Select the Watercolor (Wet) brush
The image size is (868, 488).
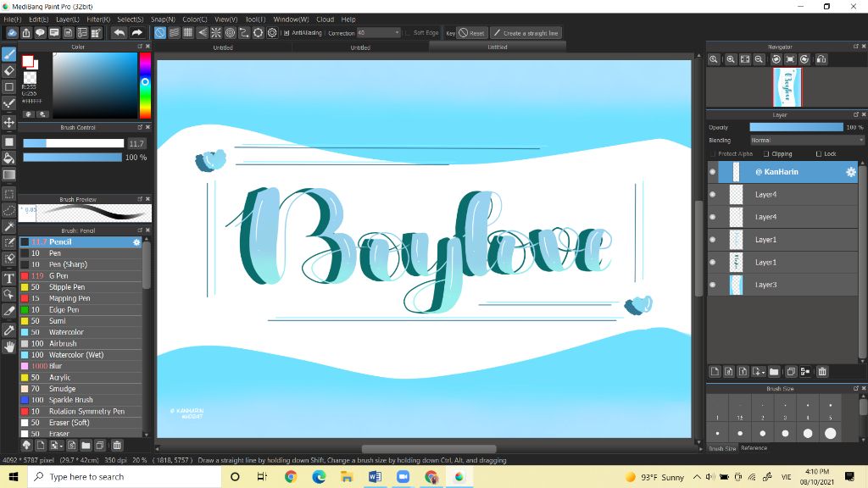coord(76,355)
